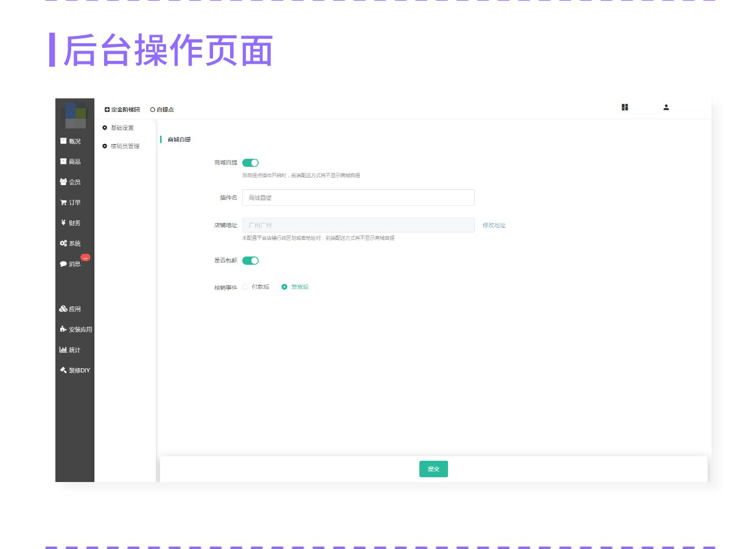Click the green 提交 submit button
Viewport: 756px width, 549px height.
pyautogui.click(x=433, y=469)
